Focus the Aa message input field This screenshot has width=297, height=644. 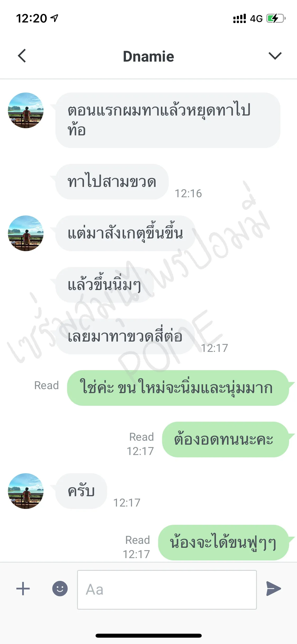point(167,590)
